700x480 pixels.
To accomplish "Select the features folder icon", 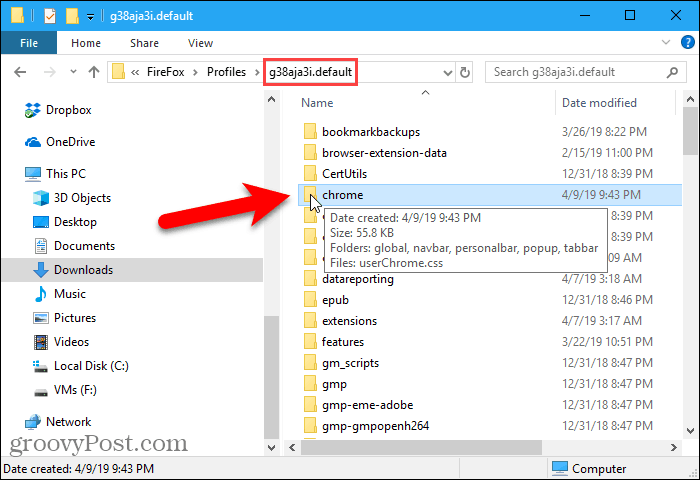I will [x=310, y=342].
